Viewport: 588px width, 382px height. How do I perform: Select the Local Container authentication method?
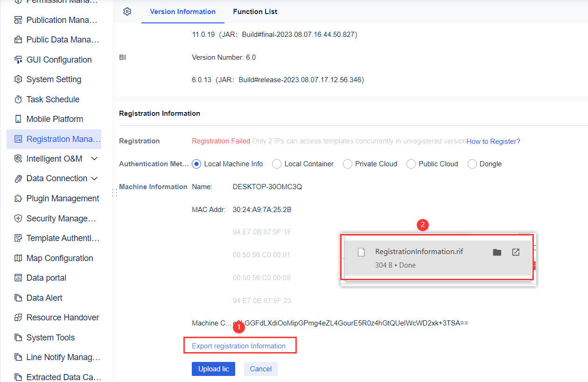click(276, 164)
